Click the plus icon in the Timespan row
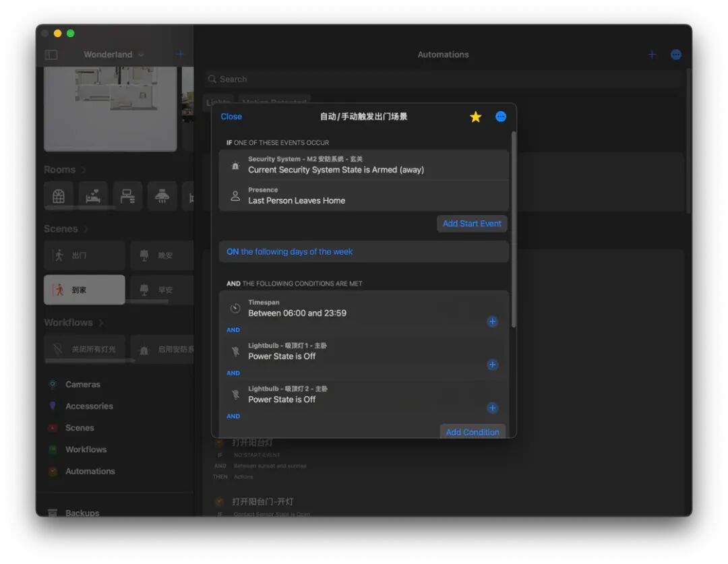 pos(492,321)
